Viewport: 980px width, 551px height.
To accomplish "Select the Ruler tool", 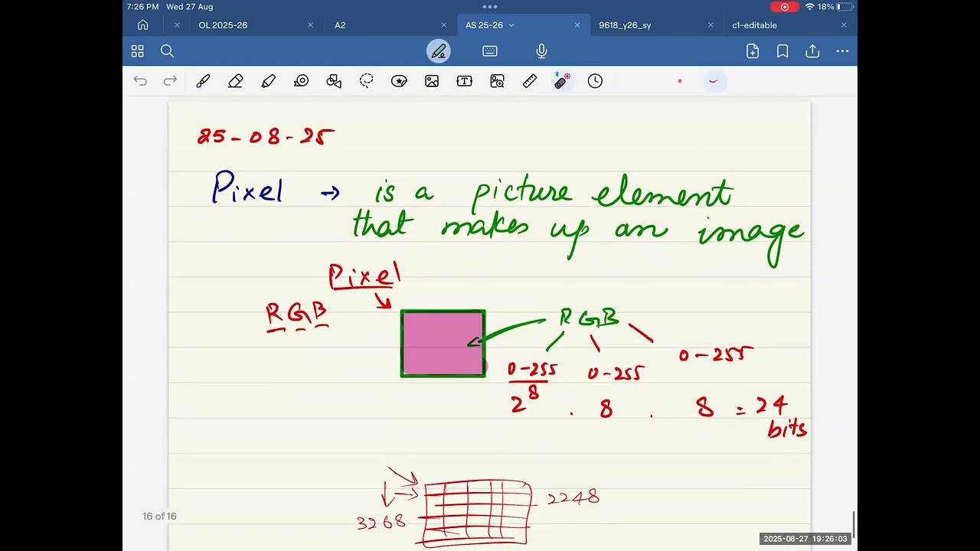I will 530,81.
